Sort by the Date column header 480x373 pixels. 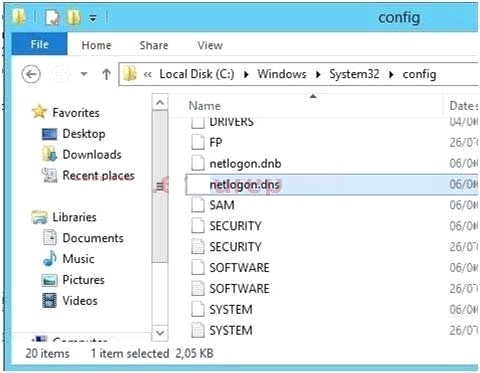pyautogui.click(x=463, y=106)
